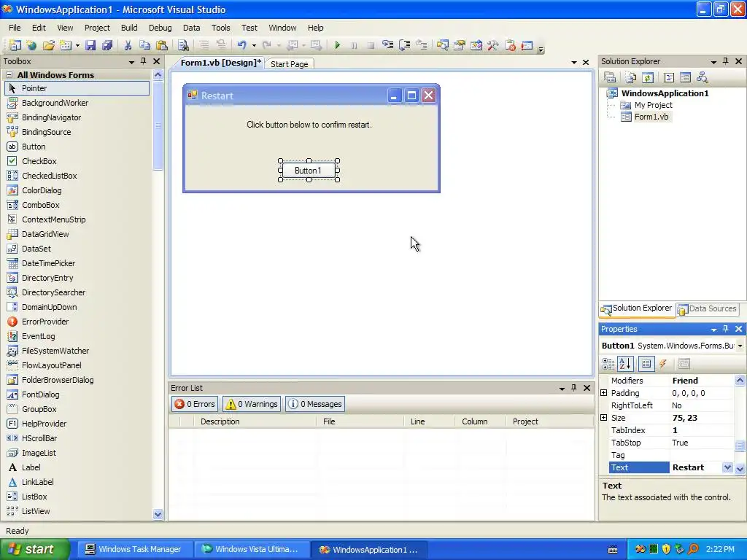The width and height of the screenshot is (747, 560).
Task: Click the Events lightning bolt icon
Action: pyautogui.click(x=662, y=364)
